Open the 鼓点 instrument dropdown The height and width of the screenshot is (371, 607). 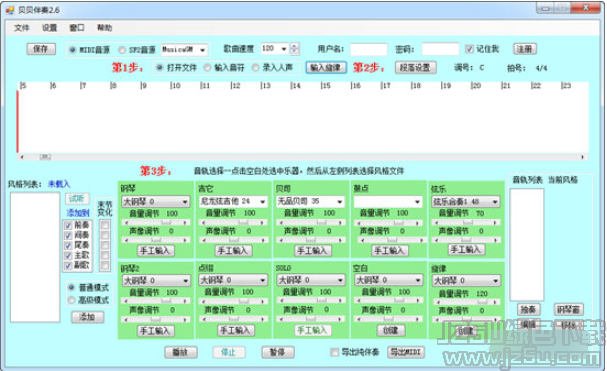click(x=417, y=202)
